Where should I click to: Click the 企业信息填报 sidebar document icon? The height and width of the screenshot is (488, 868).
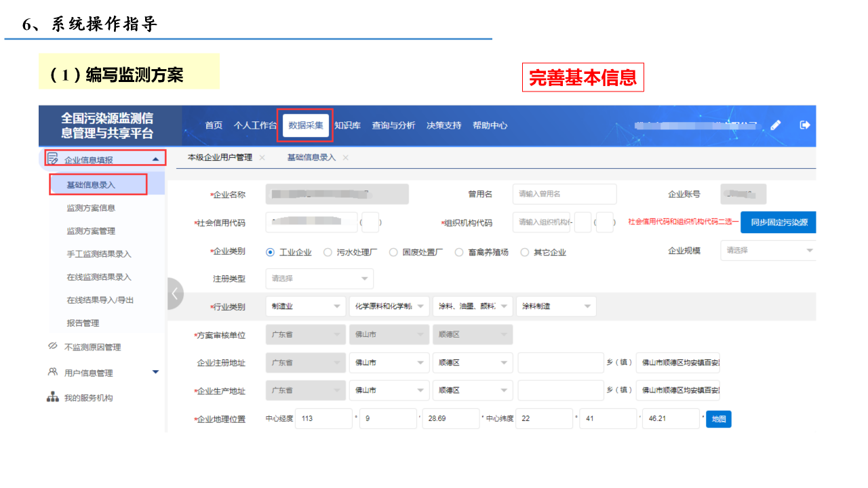click(x=53, y=159)
